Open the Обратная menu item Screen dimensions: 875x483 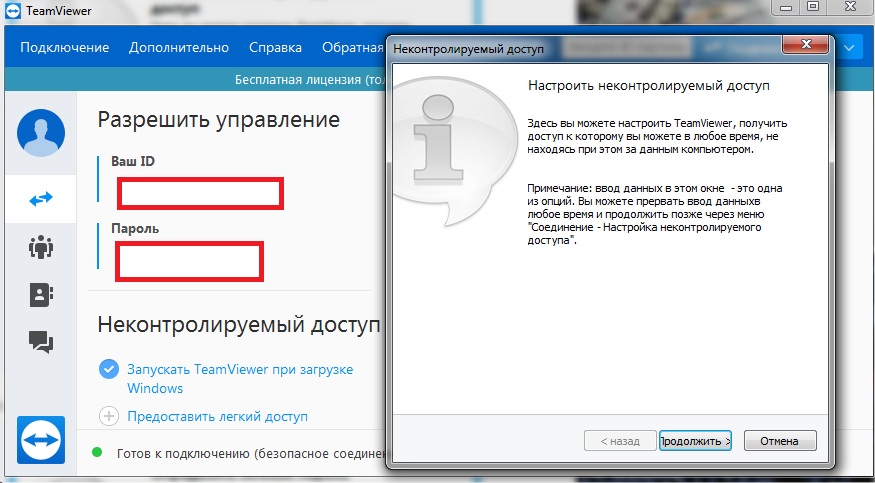(x=353, y=47)
